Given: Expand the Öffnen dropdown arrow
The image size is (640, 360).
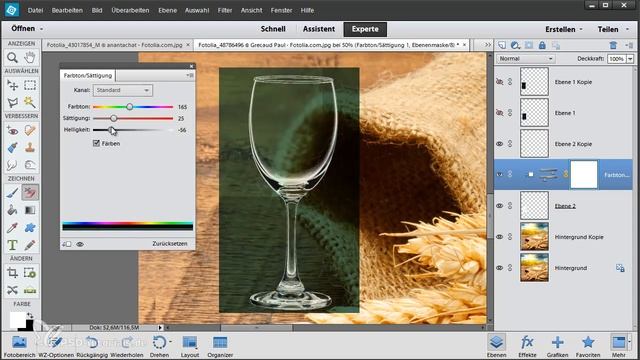Looking at the screenshot, I should click(x=42, y=29).
